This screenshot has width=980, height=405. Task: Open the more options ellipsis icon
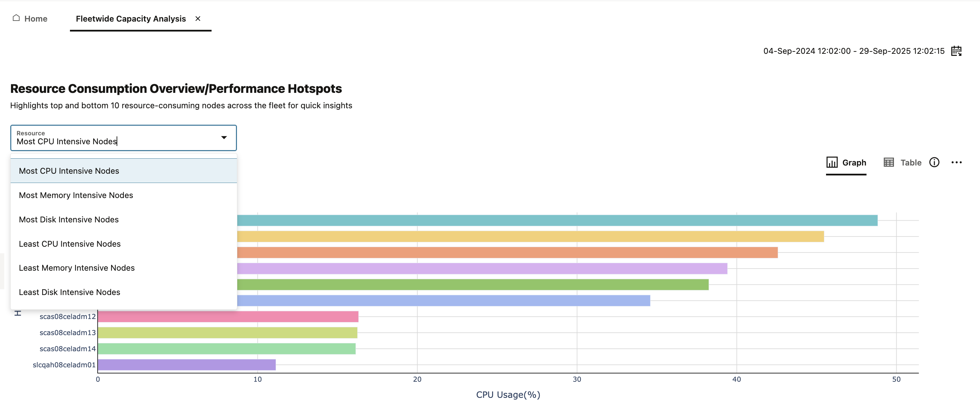tap(957, 162)
